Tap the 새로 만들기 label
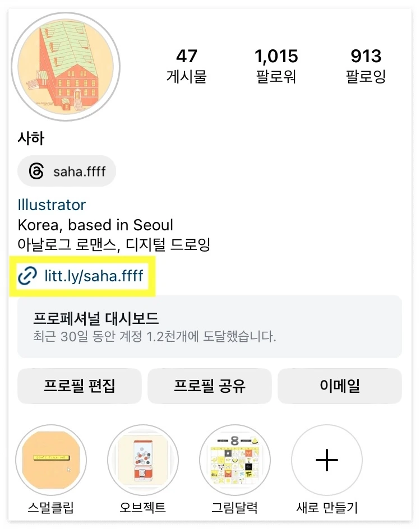 coord(326,507)
